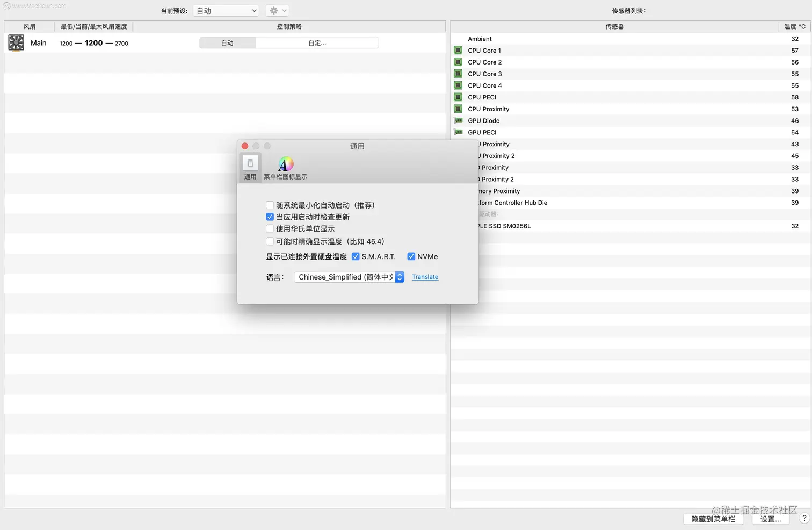This screenshot has height=530, width=812.
Task: Open the Translate link
Action: (x=425, y=277)
